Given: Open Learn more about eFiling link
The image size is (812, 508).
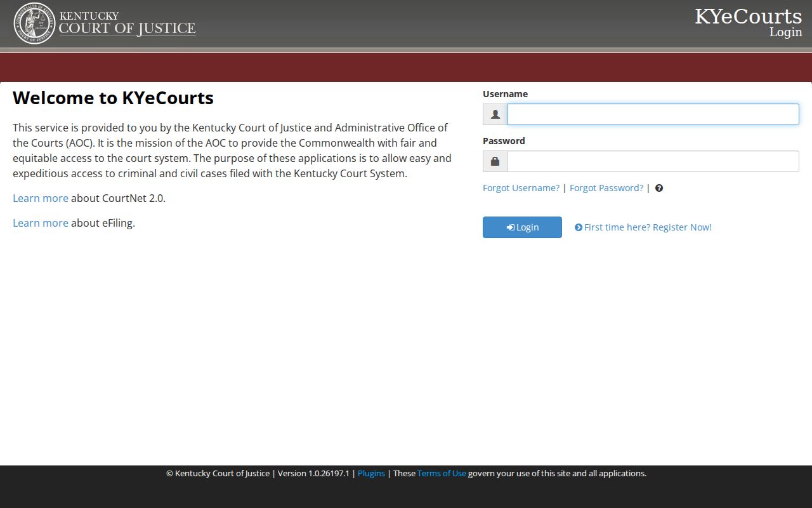Looking at the screenshot, I should 41,223.
